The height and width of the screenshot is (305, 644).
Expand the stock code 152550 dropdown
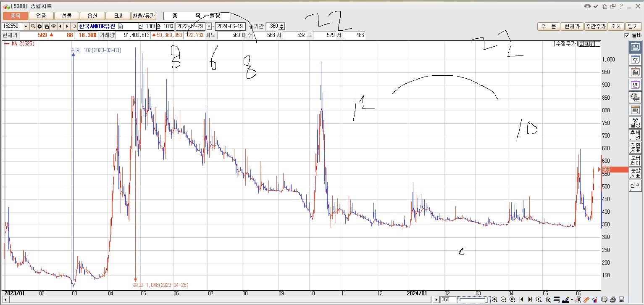[x=26, y=27]
